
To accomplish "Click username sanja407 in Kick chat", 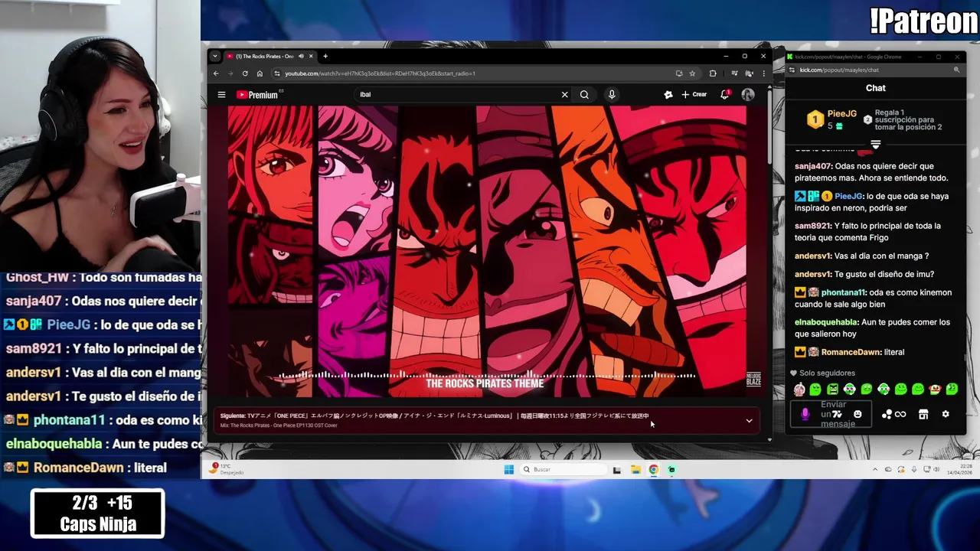I will 813,166.
